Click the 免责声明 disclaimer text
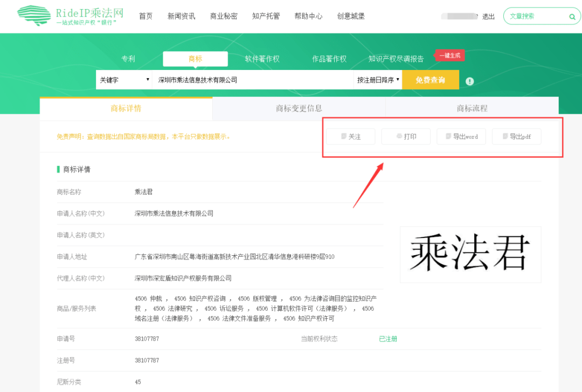This screenshot has width=582, height=392. coord(144,136)
